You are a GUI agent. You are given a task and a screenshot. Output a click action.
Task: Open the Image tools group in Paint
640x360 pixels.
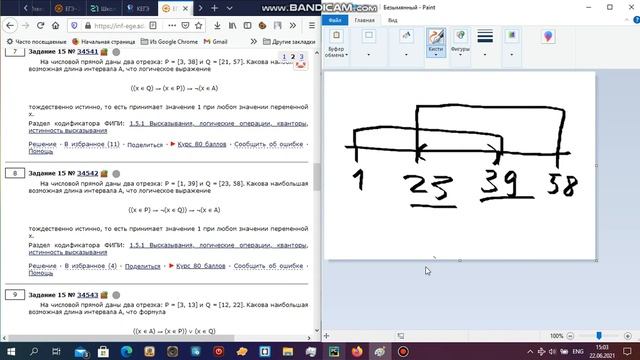click(x=406, y=43)
